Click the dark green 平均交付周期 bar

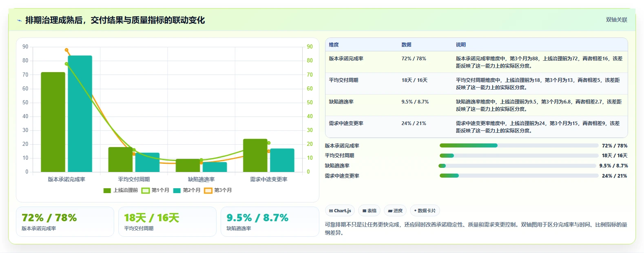point(120,159)
